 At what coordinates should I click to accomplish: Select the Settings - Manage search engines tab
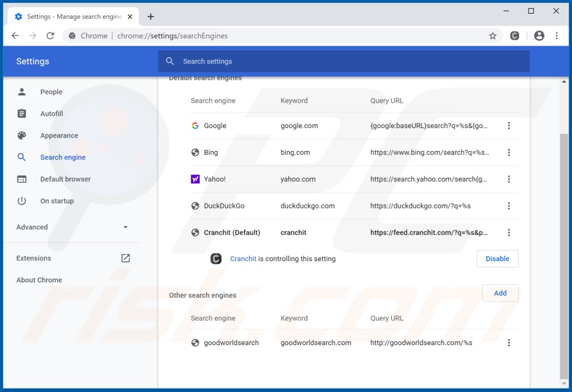coord(73,17)
